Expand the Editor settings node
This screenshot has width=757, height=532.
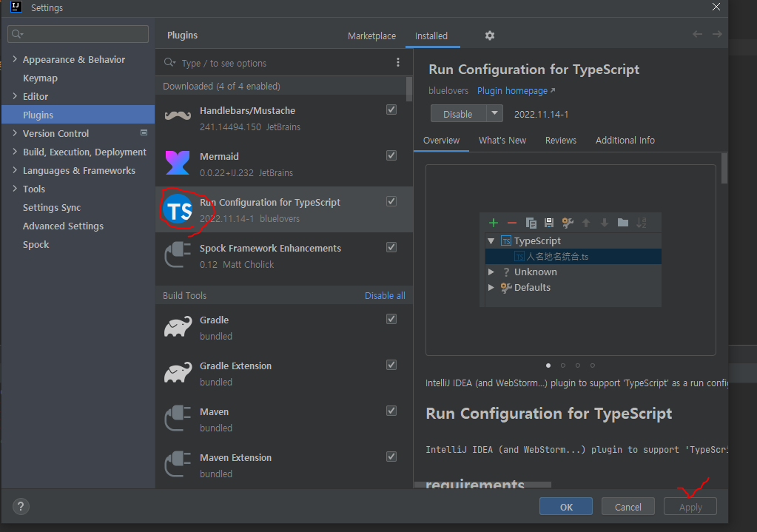point(15,96)
